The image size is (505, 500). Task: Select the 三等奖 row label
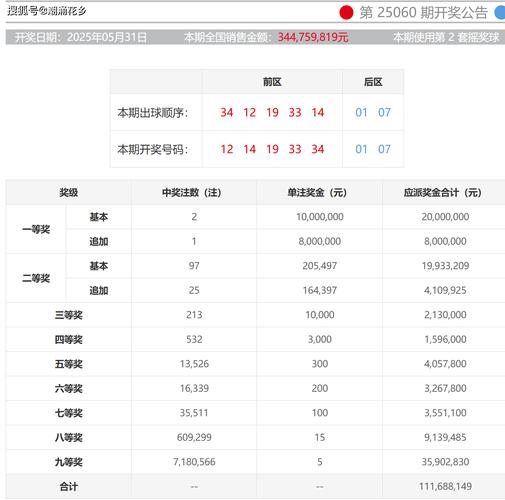pos(69,315)
